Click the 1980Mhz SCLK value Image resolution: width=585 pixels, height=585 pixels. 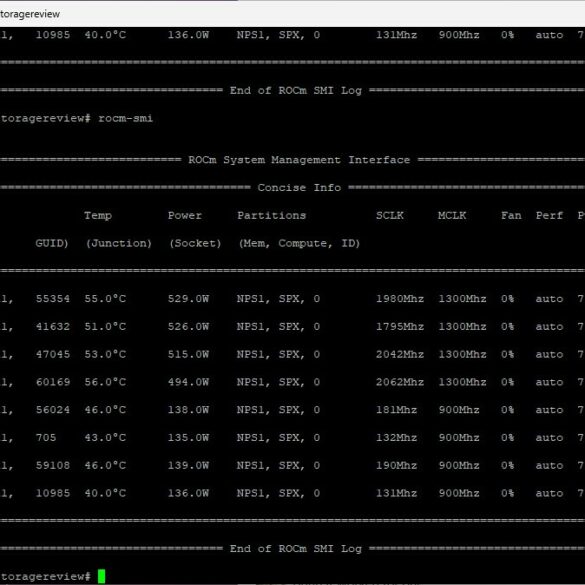click(400, 299)
